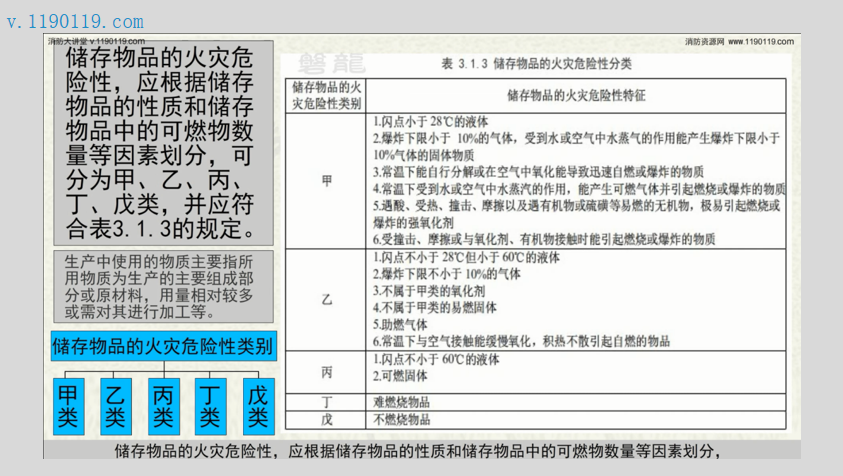Click the line 2.爆炸下限不小于 10%的气体

tap(446, 274)
